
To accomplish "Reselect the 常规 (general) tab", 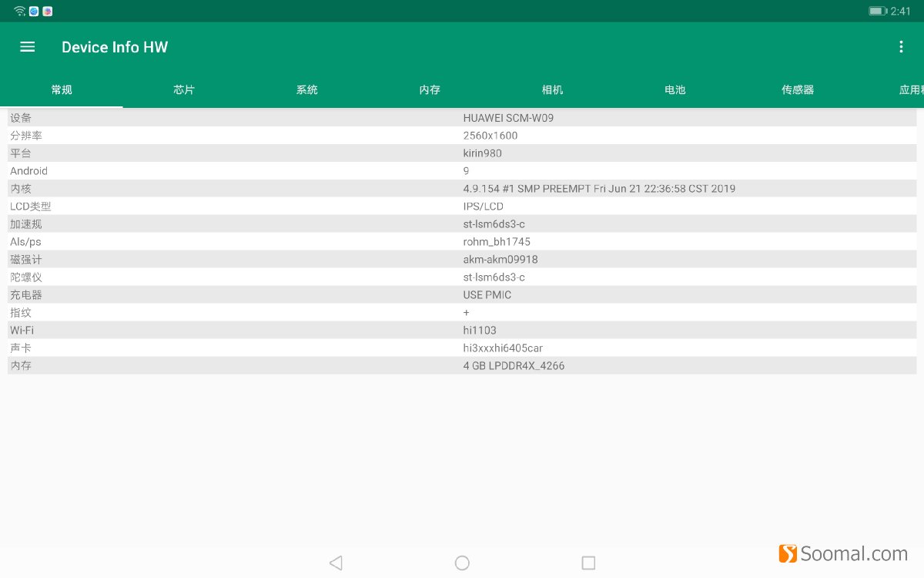I will tap(62, 89).
